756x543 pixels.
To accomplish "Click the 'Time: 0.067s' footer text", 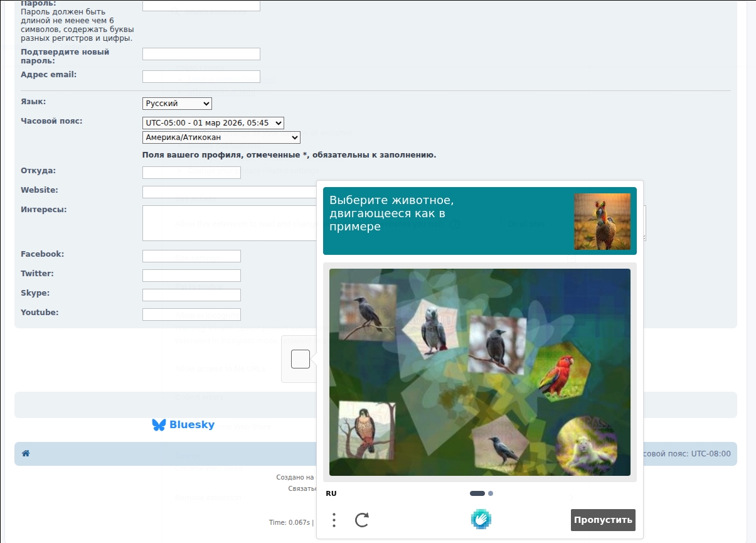I will click(x=289, y=522).
